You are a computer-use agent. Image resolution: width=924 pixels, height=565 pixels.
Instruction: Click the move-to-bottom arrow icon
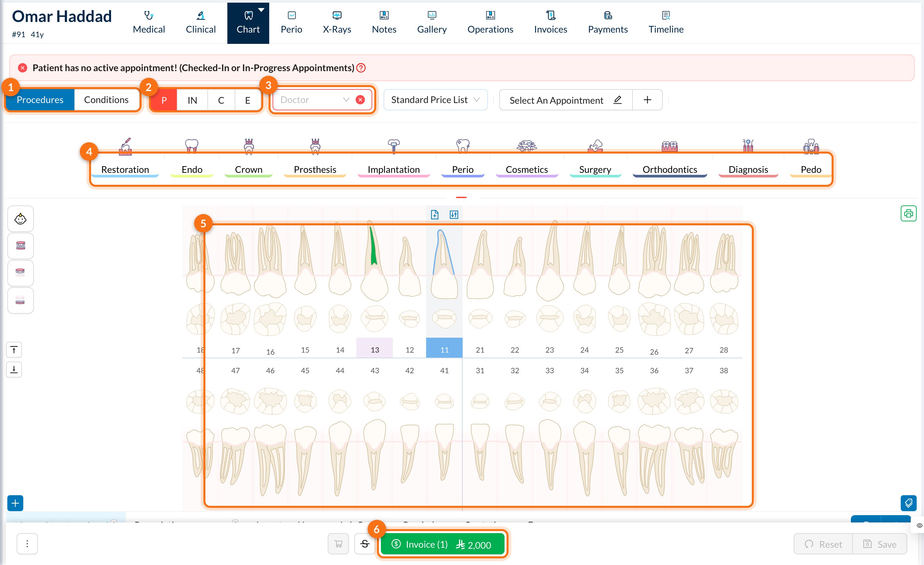tap(14, 369)
